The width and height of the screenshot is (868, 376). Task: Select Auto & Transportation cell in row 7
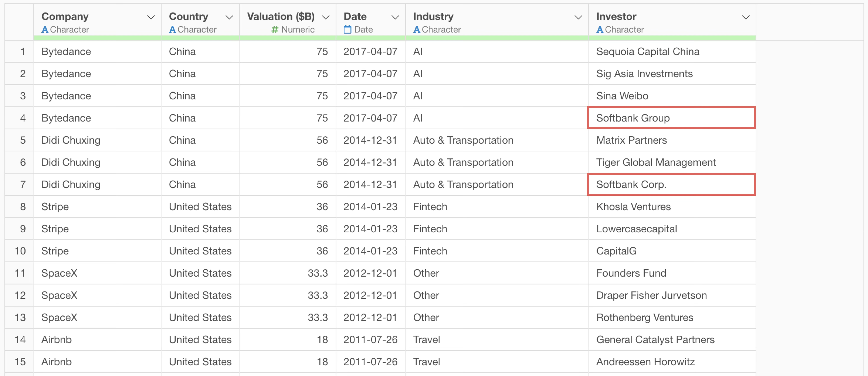point(497,184)
